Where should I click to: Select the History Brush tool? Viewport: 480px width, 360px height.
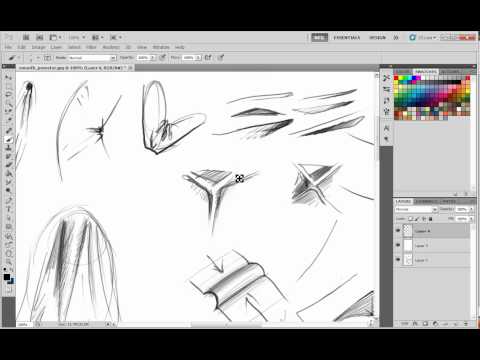pyautogui.click(x=9, y=156)
